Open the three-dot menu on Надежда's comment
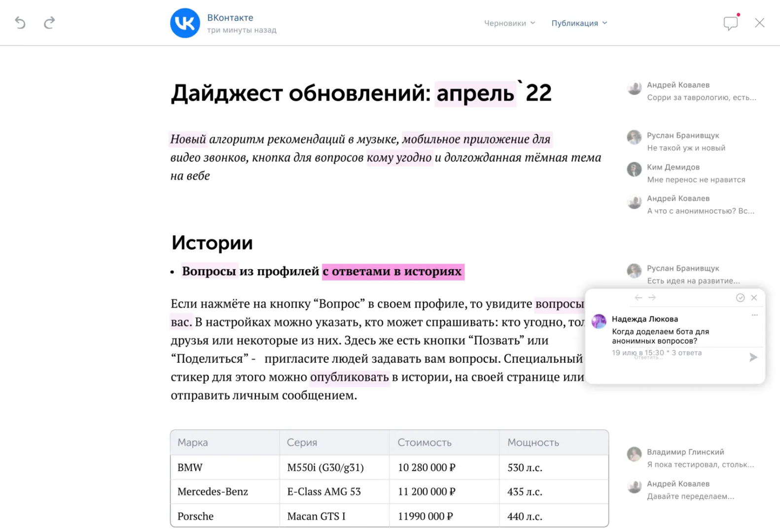This screenshot has width=780, height=532. pos(754,315)
